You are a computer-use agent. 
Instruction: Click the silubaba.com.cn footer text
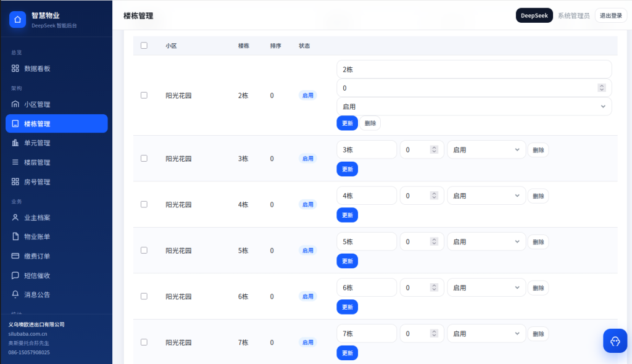(28, 333)
